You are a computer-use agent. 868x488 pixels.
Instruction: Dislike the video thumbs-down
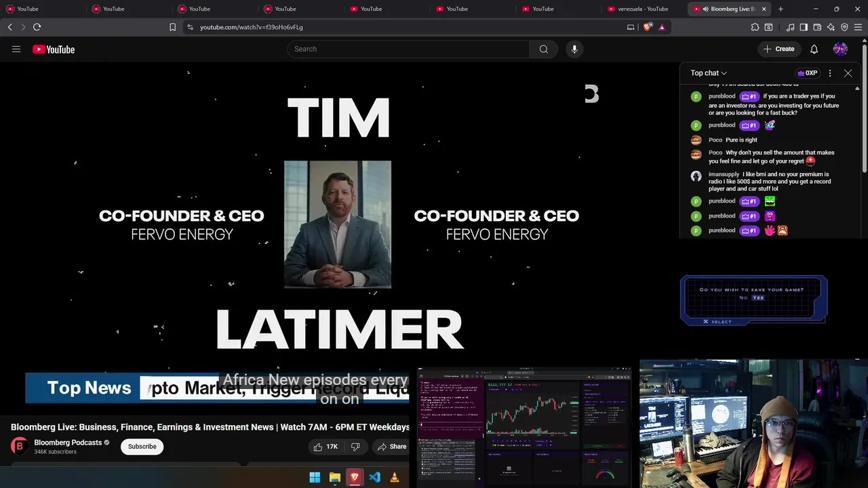click(355, 447)
